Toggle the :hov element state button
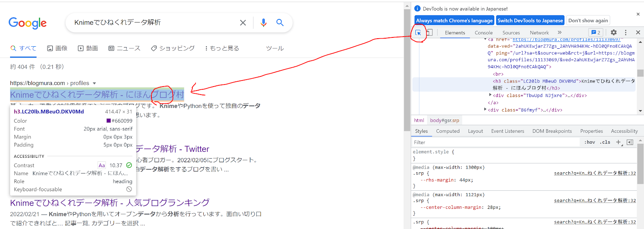Image resolution: width=644 pixels, height=229 pixels. point(590,142)
